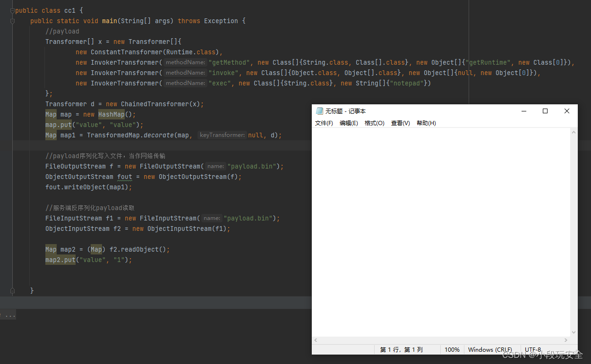Click 'TransformedMap' in the code
Screen dimensions: 591x364
[x=113, y=135]
